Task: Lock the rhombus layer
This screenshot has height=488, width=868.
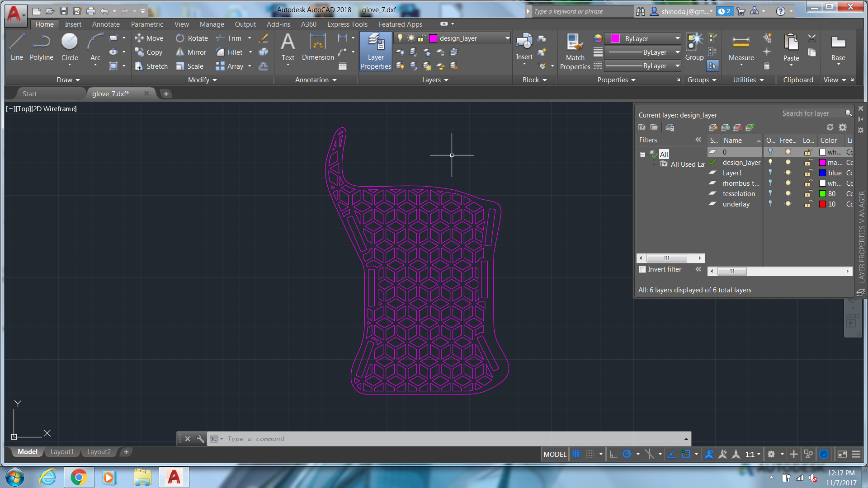Action: (x=808, y=183)
